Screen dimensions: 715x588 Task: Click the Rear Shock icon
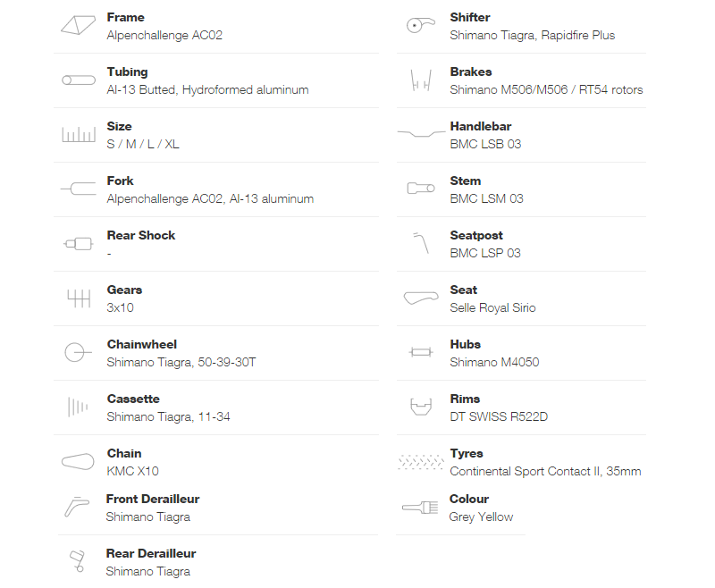[x=79, y=244]
